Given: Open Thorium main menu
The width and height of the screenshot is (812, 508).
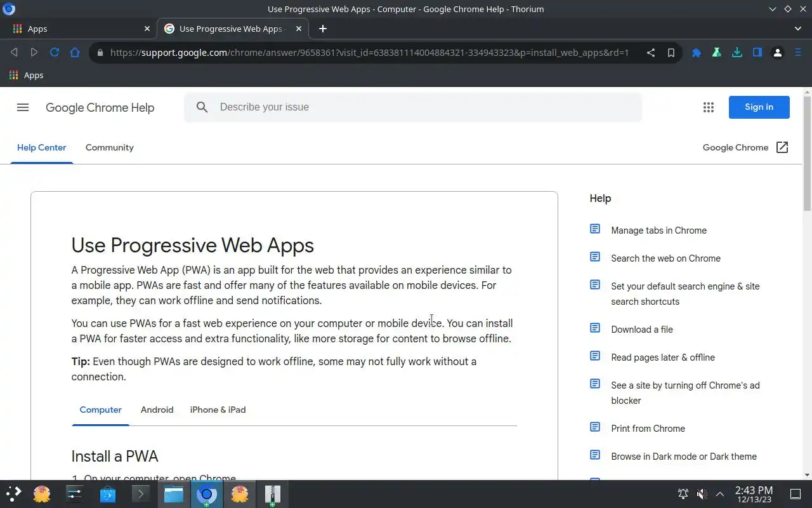Looking at the screenshot, I should pyautogui.click(x=798, y=53).
